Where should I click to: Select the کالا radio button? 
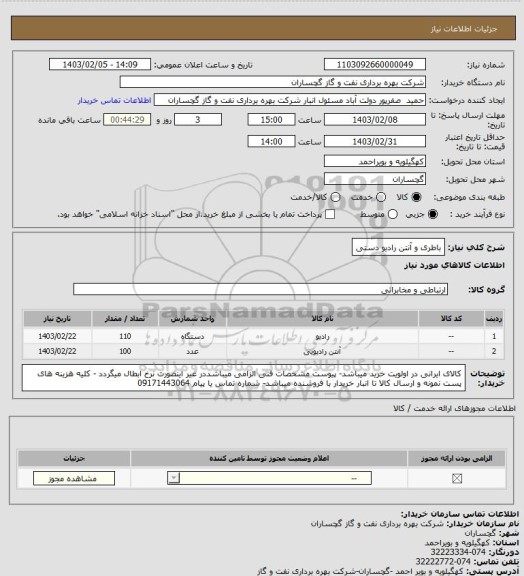pos(416,197)
